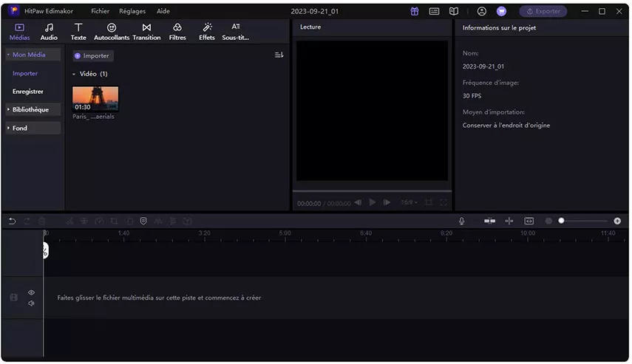The height and width of the screenshot is (364, 632).
Task: Click the timeline split-at-playhead icon
Action: click(x=509, y=221)
